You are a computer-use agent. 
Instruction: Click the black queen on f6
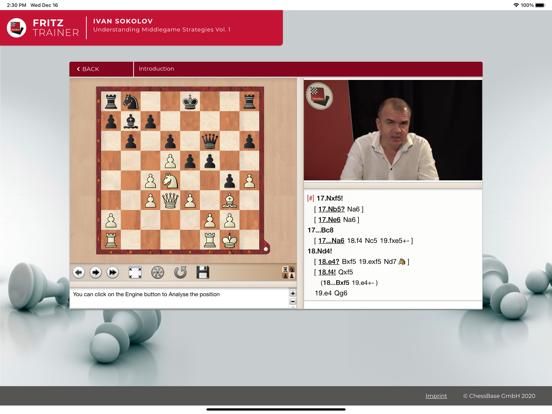[210, 141]
